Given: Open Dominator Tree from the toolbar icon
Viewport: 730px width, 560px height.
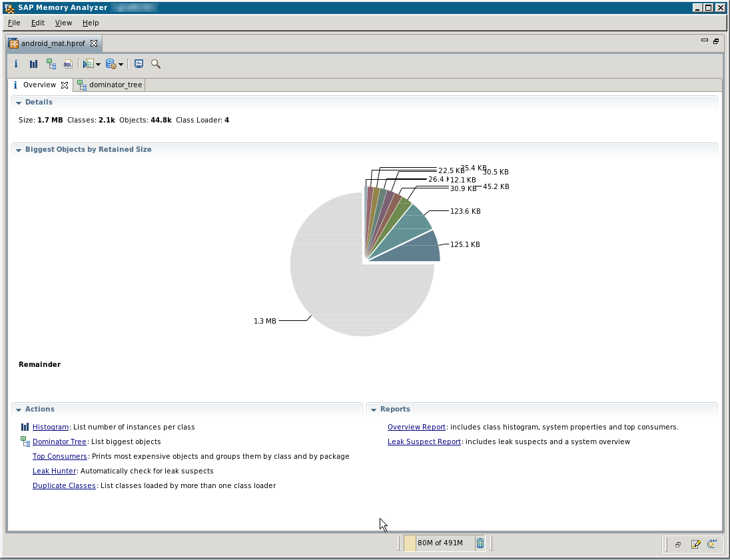Looking at the screenshot, I should (51, 64).
